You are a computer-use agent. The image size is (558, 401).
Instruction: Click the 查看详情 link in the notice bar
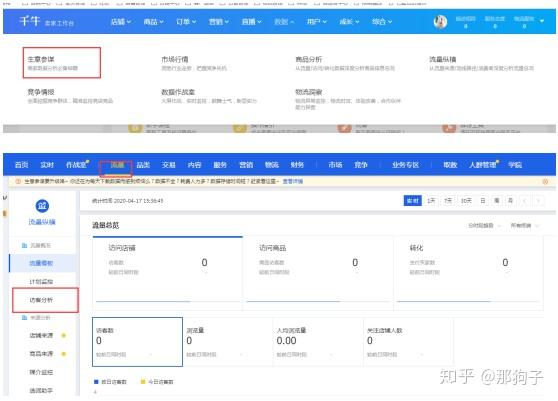tap(293, 181)
